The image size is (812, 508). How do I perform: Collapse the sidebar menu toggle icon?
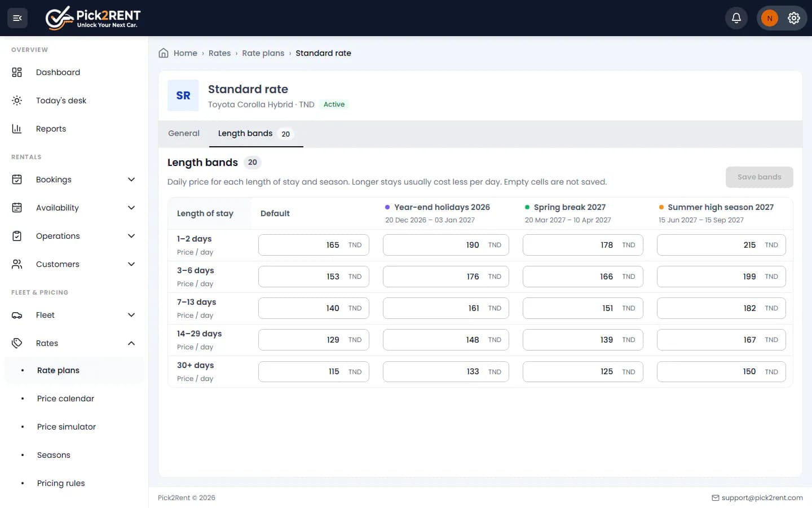[17, 18]
